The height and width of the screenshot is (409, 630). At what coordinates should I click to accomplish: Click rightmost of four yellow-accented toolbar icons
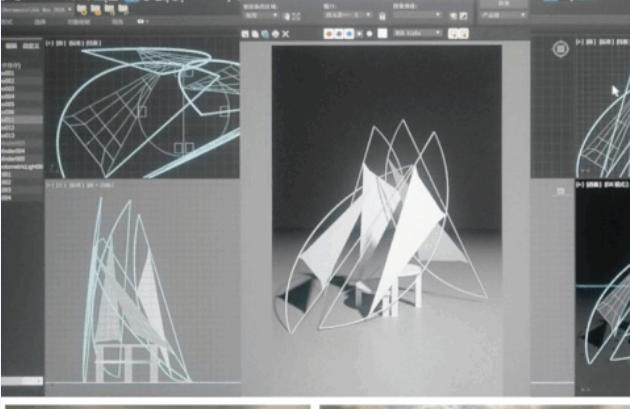[x=123, y=10]
